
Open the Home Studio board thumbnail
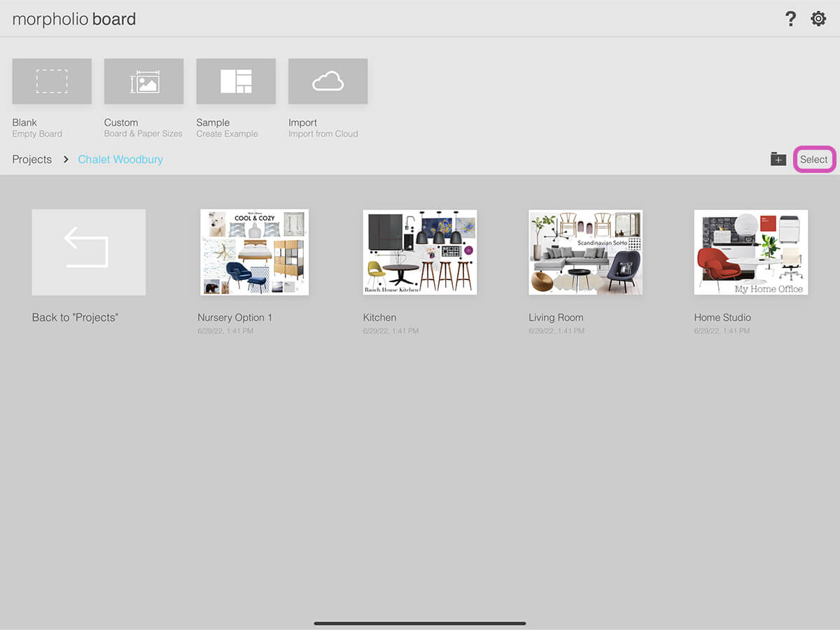click(750, 252)
